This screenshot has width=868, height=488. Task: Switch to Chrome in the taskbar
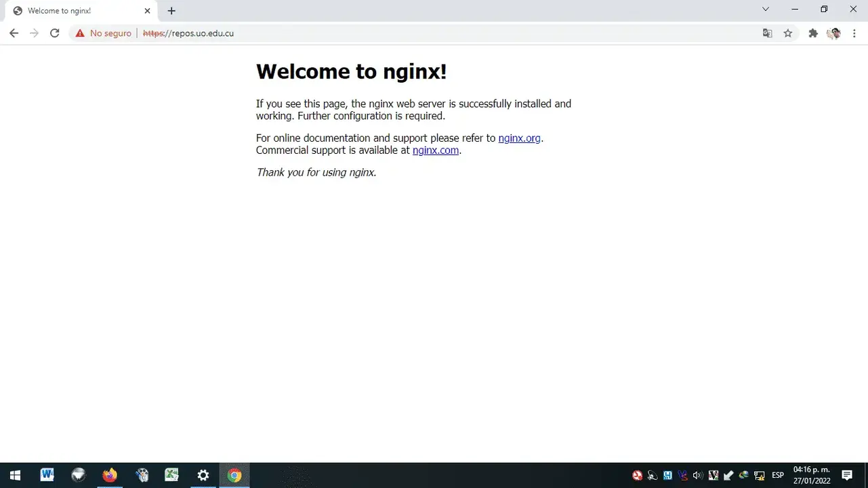(234, 475)
